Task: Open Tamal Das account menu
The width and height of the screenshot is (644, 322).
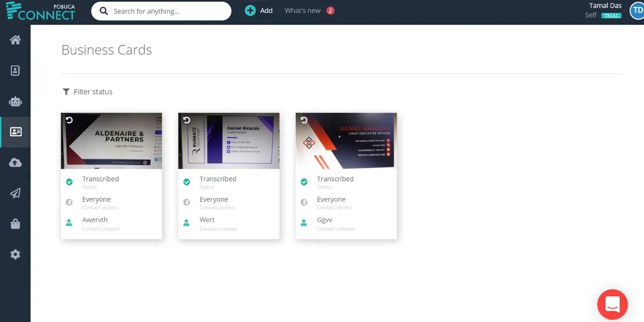Action: pos(605,5)
